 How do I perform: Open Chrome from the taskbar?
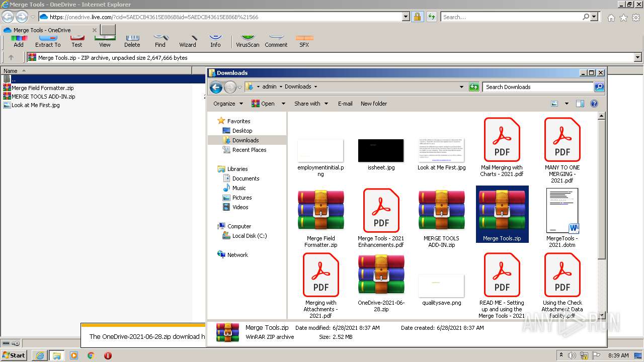[x=91, y=355]
